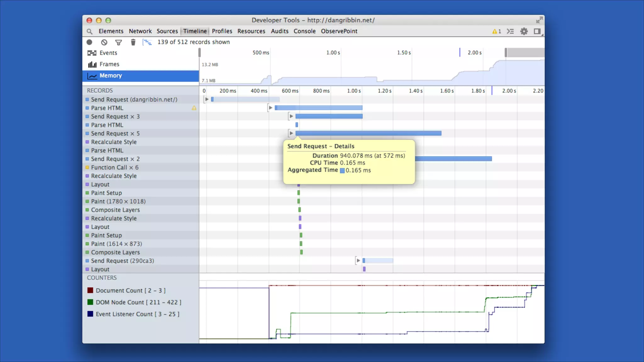Expand the Send Request 290ca3 record
The width and height of the screenshot is (644, 362).
(358, 261)
